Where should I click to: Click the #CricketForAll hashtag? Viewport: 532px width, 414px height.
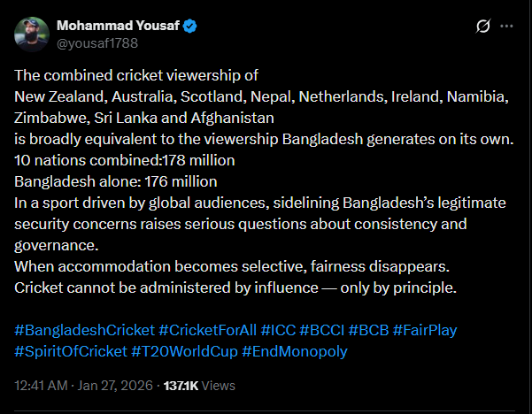(x=206, y=330)
